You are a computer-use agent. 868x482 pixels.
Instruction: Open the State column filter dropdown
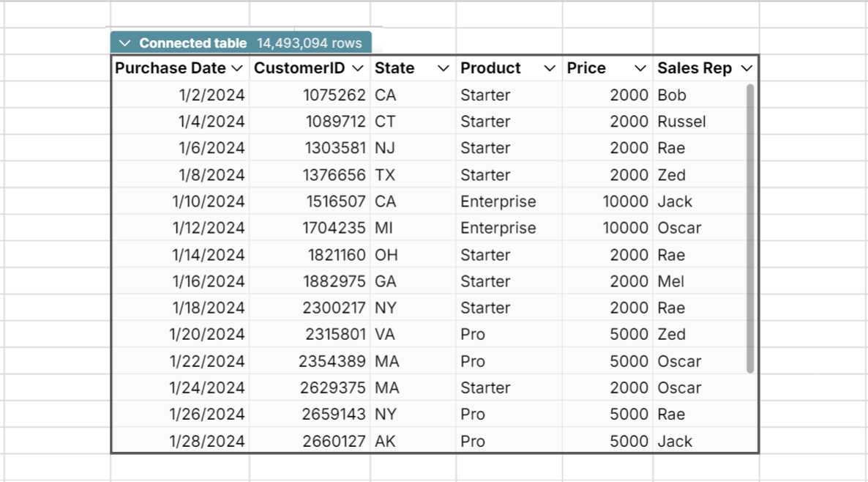tap(443, 67)
